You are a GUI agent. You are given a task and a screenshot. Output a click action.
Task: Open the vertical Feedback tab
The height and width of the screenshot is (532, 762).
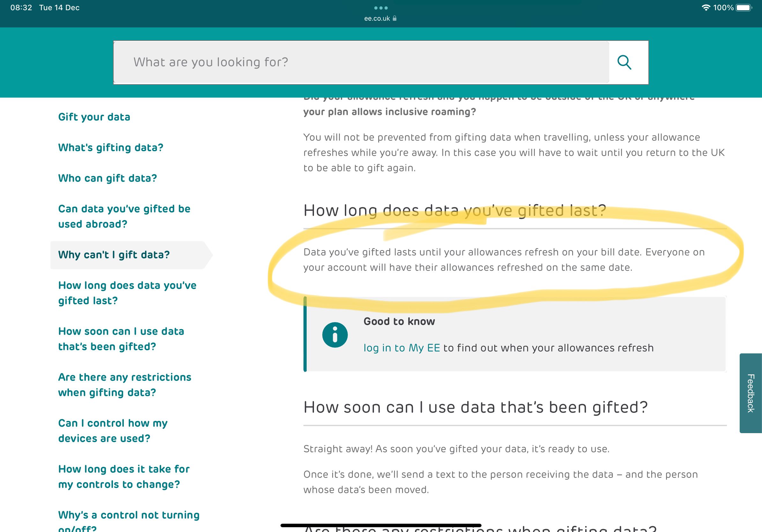click(751, 393)
